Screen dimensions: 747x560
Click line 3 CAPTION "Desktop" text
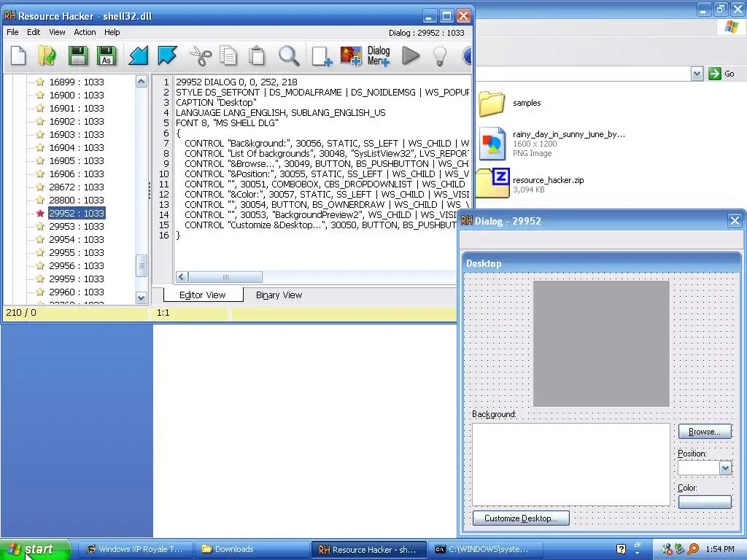[x=216, y=102]
